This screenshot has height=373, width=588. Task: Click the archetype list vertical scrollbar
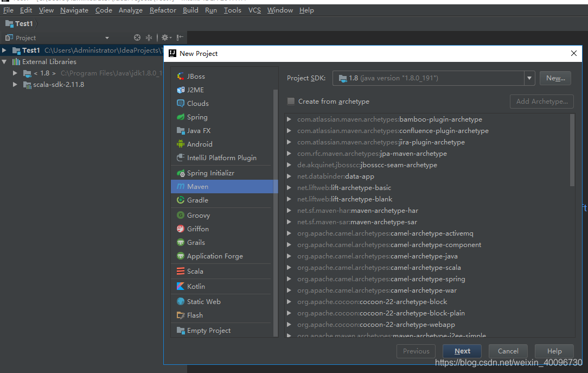click(572, 150)
